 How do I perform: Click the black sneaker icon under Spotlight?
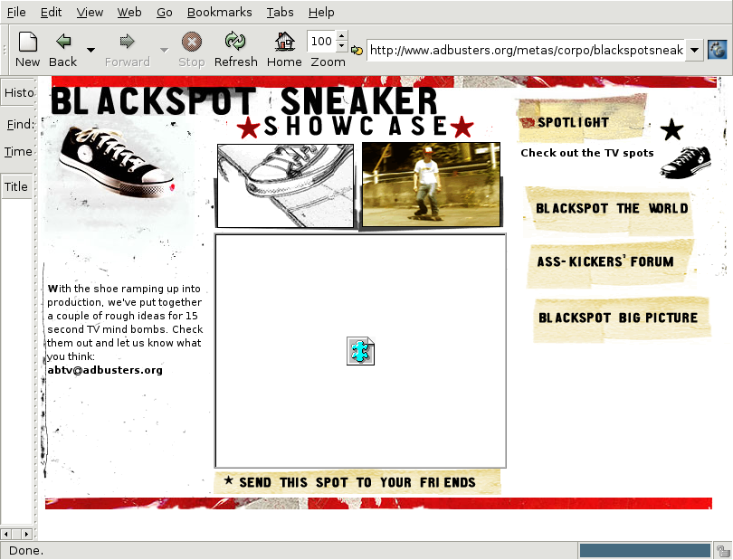pos(686,162)
